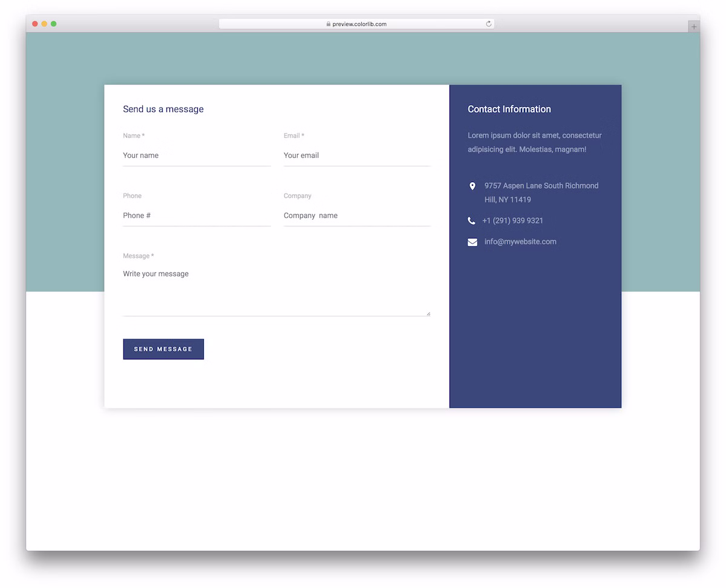The height and width of the screenshot is (588, 726).
Task: Click the phone handset icon
Action: tap(471, 221)
